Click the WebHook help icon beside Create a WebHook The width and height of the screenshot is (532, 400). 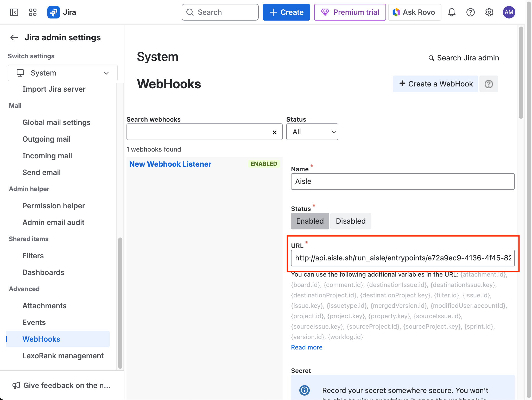click(489, 84)
